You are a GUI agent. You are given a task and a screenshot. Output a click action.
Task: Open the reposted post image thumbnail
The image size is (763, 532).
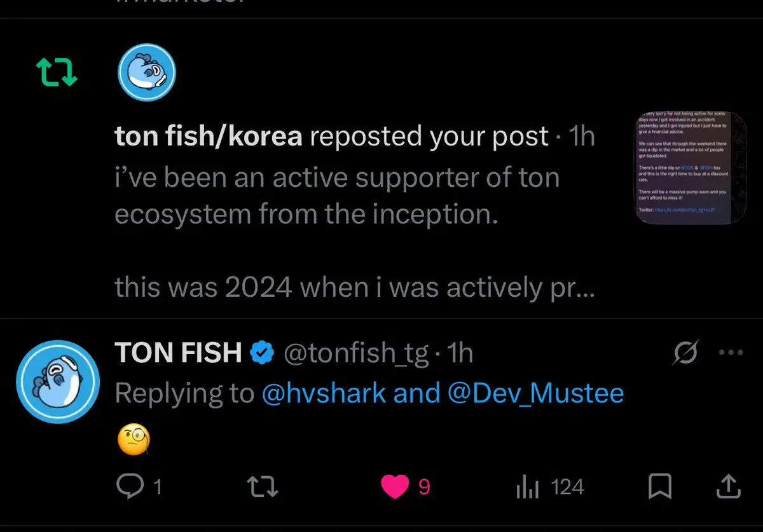pos(691,167)
